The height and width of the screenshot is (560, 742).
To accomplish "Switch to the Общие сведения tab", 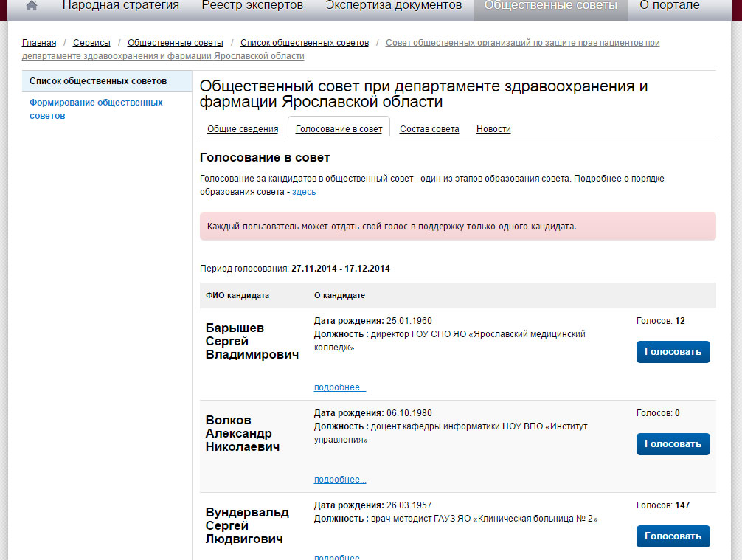I will point(243,129).
